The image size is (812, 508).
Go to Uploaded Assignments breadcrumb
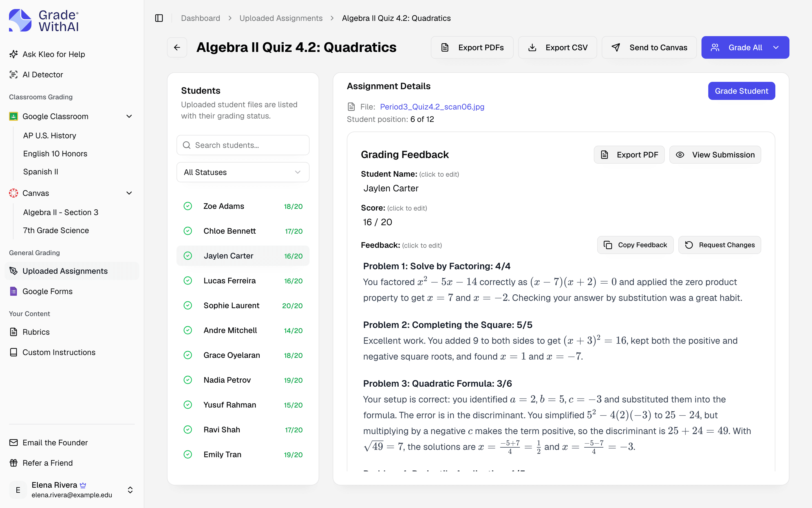(281, 18)
